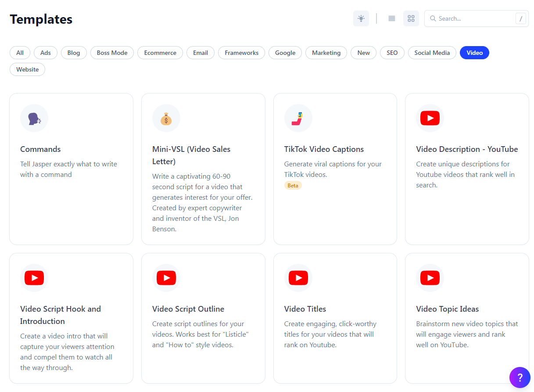Filter templates by Boss Mode
Viewport: 534px width, 392px height.
(x=112, y=53)
